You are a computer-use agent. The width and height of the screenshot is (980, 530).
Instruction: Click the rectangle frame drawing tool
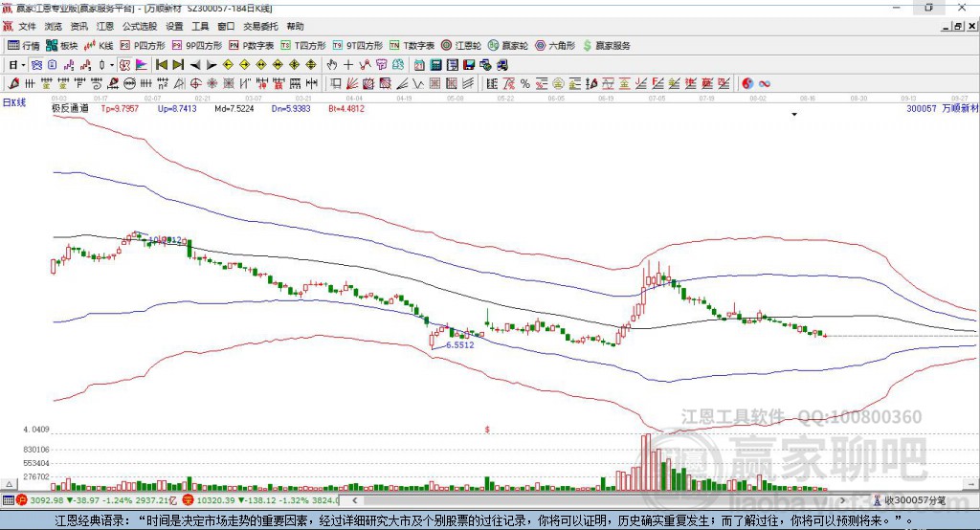tap(336, 84)
